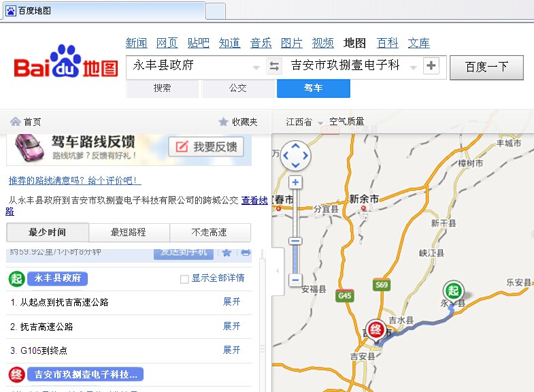Open the 江西省 region dropdown
Image resolution: width=534 pixels, height=392 pixels.
pos(304,122)
